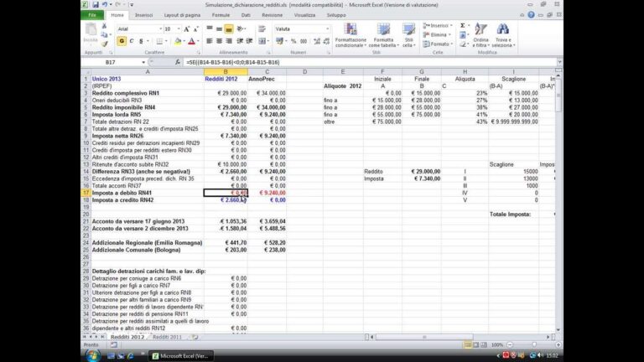644x362 pixels.
Task: Center text horizontally in cell
Action: [219, 41]
